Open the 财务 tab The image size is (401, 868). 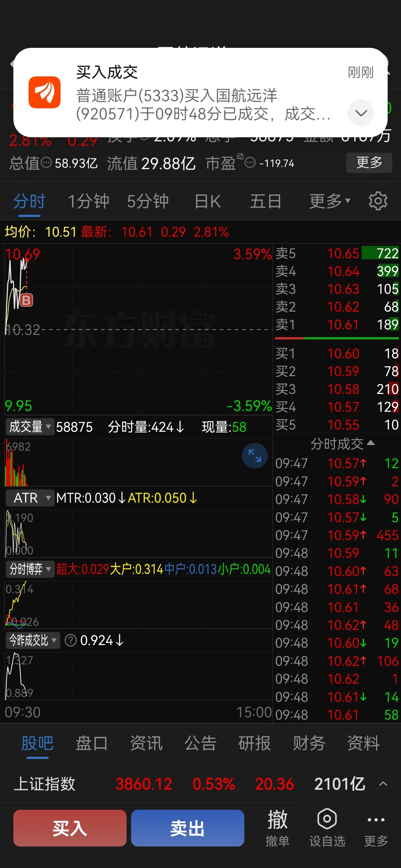(x=309, y=743)
